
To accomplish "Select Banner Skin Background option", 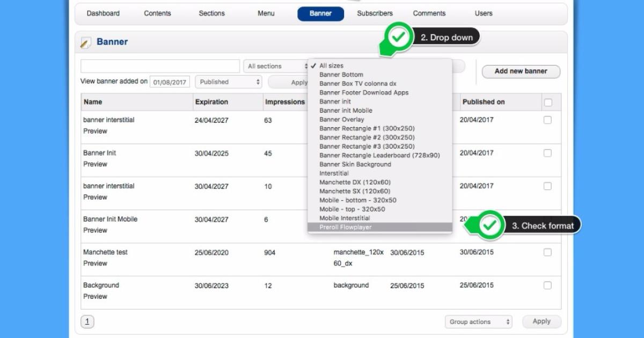I will click(355, 164).
